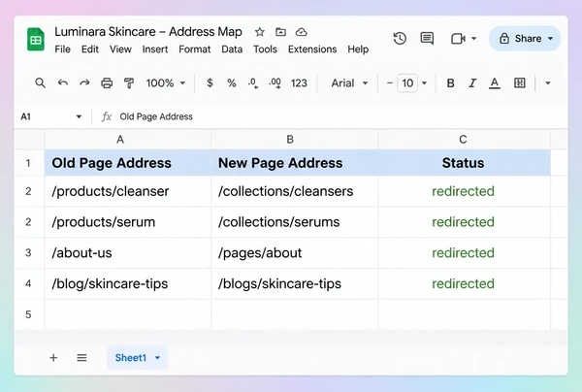Open the meeting options dropdown arrow
This screenshot has height=392, width=582.
tap(474, 39)
